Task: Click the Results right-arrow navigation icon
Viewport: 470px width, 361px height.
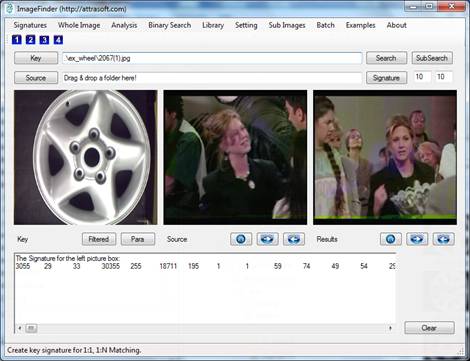Action: 417,239
